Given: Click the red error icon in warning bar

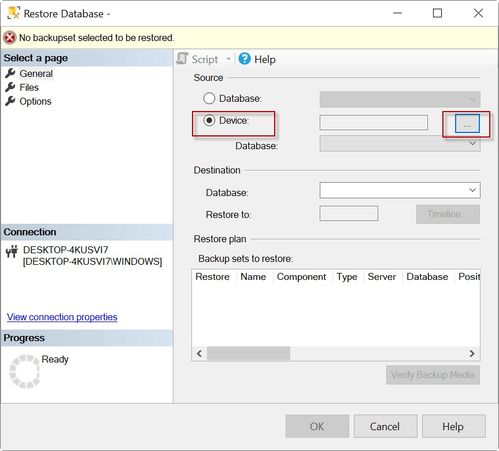Looking at the screenshot, I should pyautogui.click(x=10, y=38).
